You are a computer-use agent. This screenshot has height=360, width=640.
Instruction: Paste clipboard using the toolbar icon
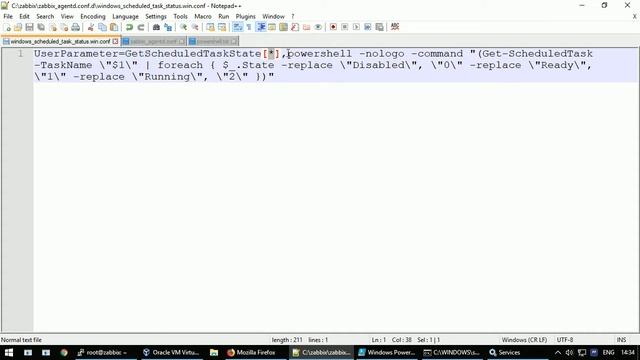point(114,27)
